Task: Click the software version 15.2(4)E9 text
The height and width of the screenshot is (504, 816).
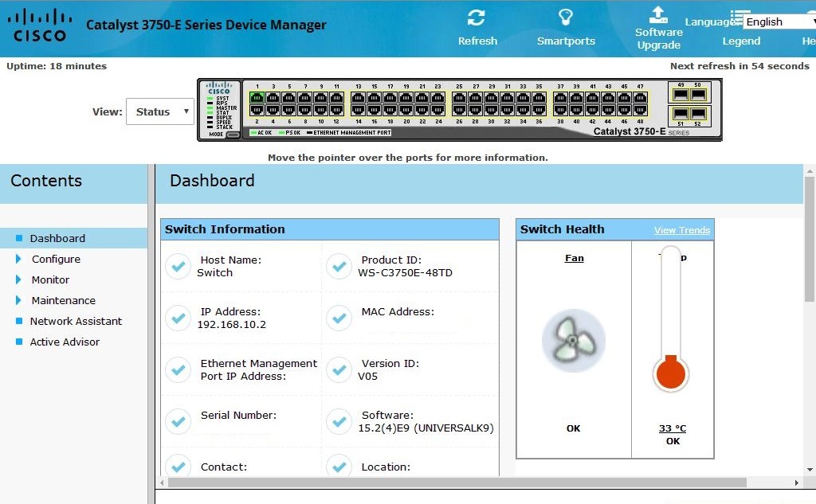Action: [426, 428]
